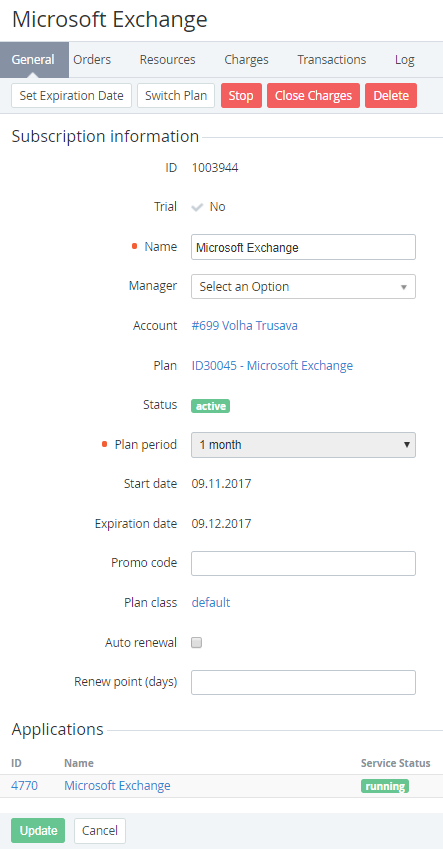Enable the Auto renewal checkbox
443x850 pixels.
coord(197,643)
